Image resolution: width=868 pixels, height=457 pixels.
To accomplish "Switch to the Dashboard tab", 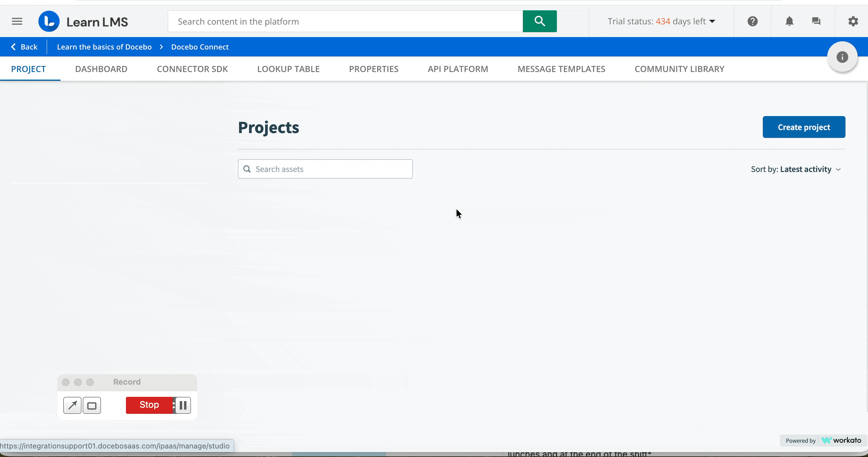I will tap(101, 69).
